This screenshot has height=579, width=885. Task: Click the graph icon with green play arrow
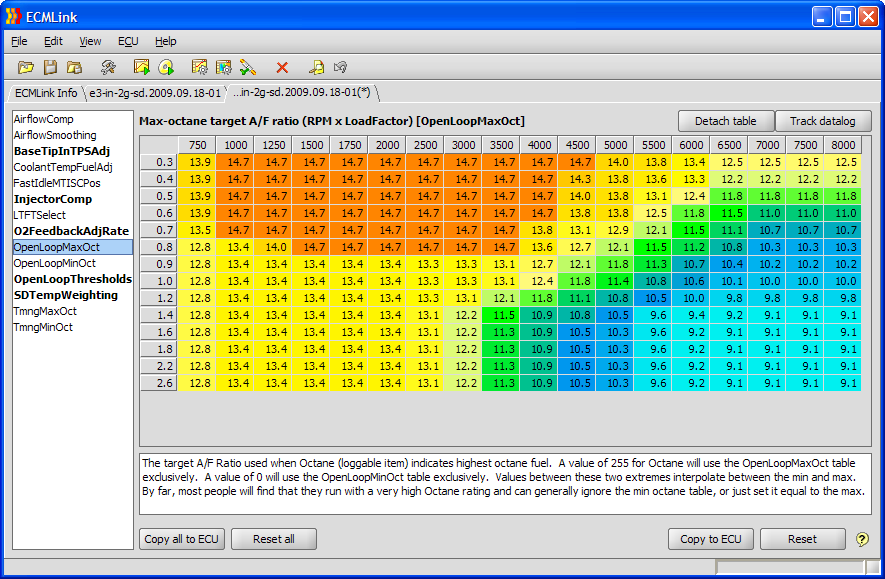(x=142, y=67)
